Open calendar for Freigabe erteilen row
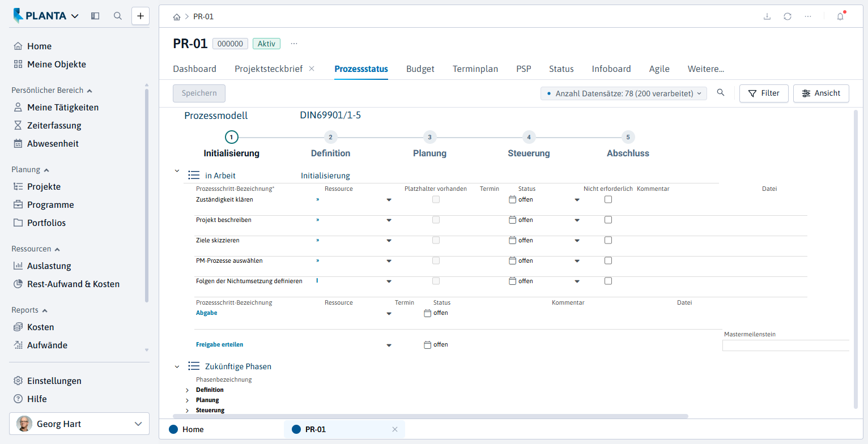 [428, 344]
